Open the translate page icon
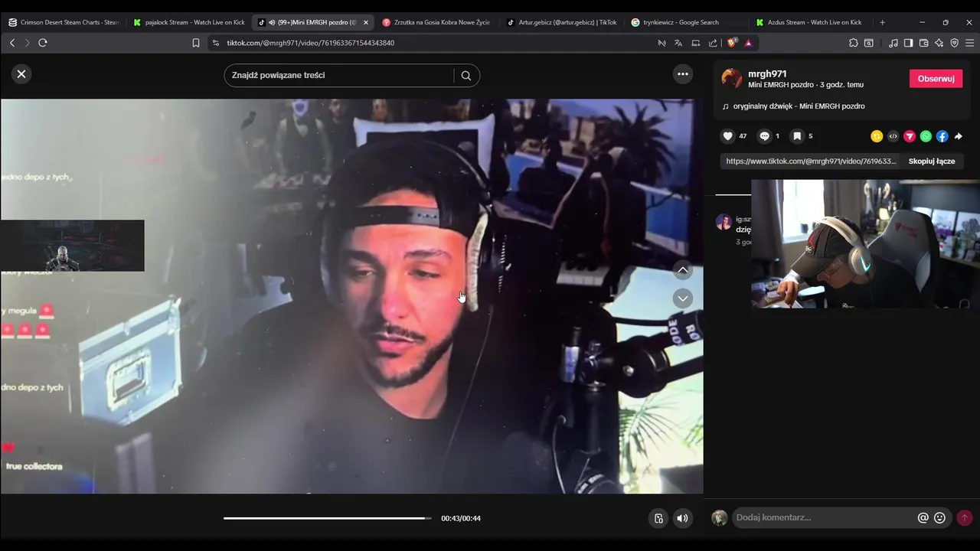980x551 pixels. pos(678,43)
